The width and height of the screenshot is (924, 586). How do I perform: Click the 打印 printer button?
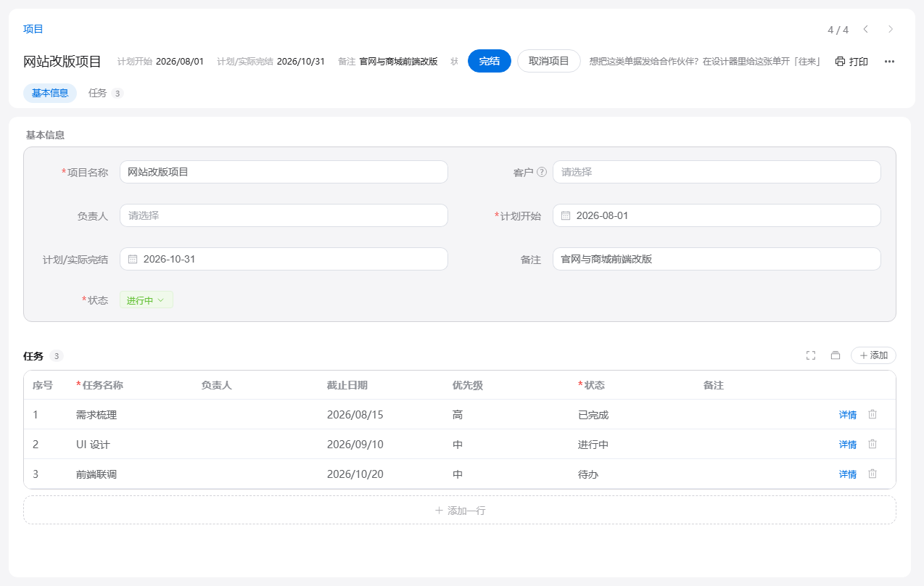(x=851, y=62)
